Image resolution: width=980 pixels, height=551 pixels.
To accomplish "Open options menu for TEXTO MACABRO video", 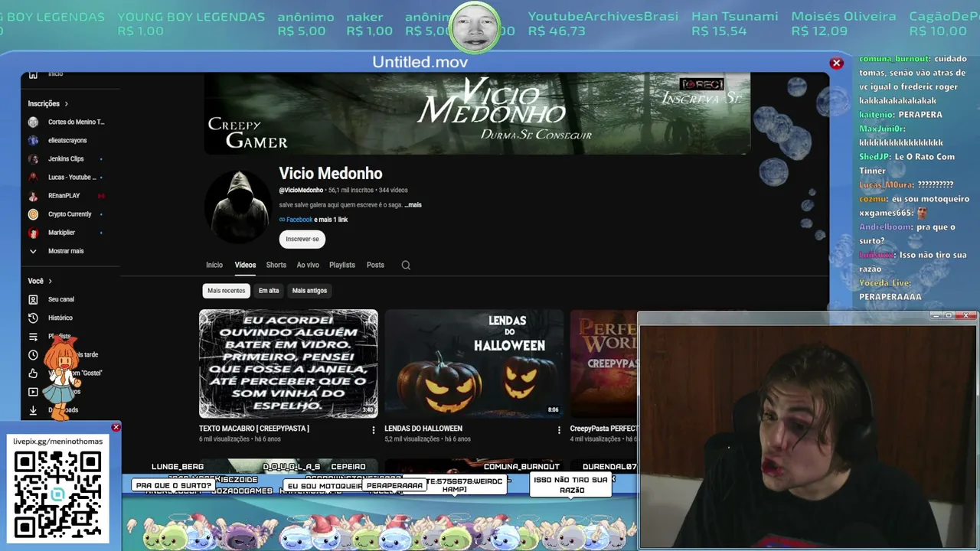I will pyautogui.click(x=374, y=430).
